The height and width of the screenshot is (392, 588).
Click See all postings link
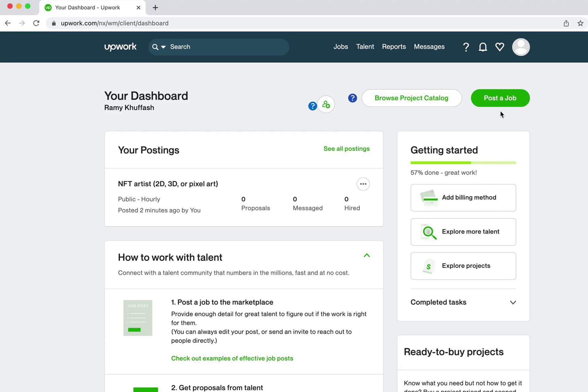tap(346, 149)
